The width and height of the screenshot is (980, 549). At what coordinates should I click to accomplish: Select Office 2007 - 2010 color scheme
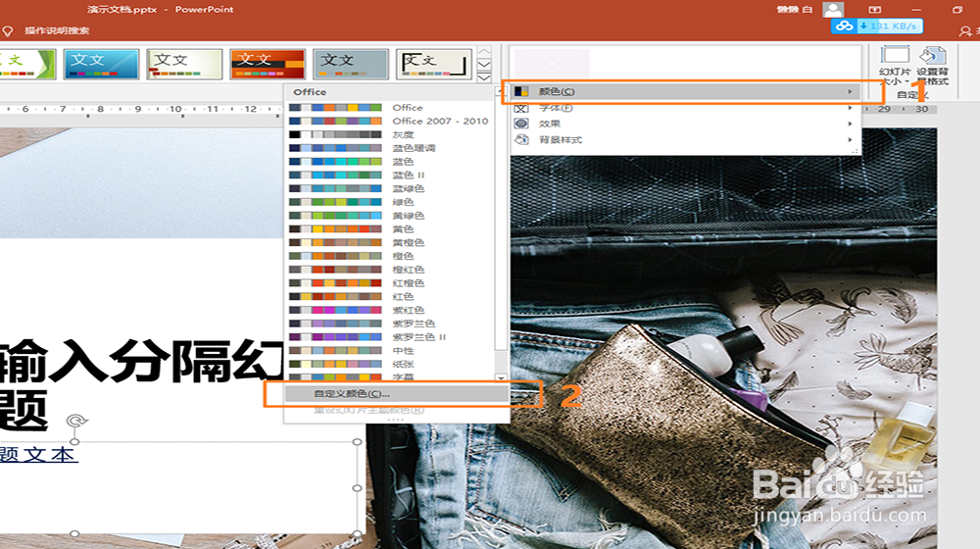click(x=391, y=122)
